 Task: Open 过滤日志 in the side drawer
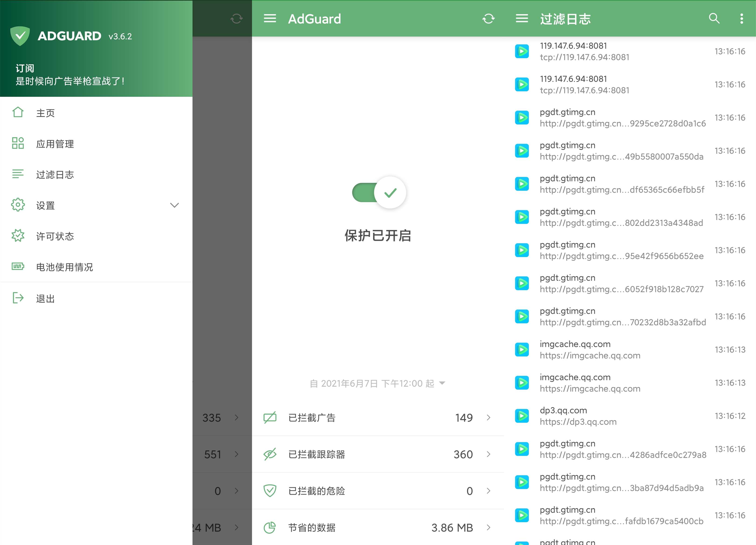pos(96,174)
